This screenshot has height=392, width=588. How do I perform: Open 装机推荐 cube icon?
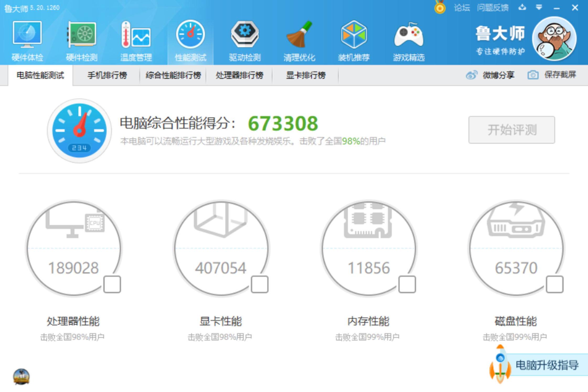(354, 34)
